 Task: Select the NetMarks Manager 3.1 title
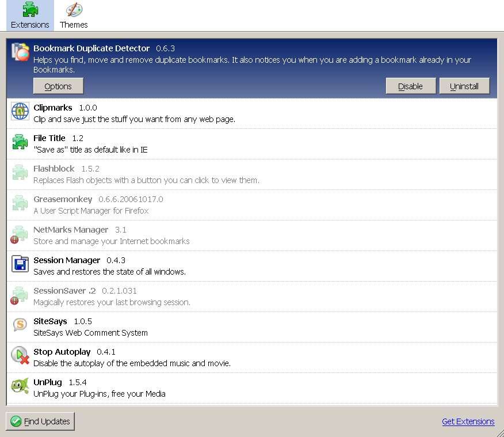coord(80,230)
